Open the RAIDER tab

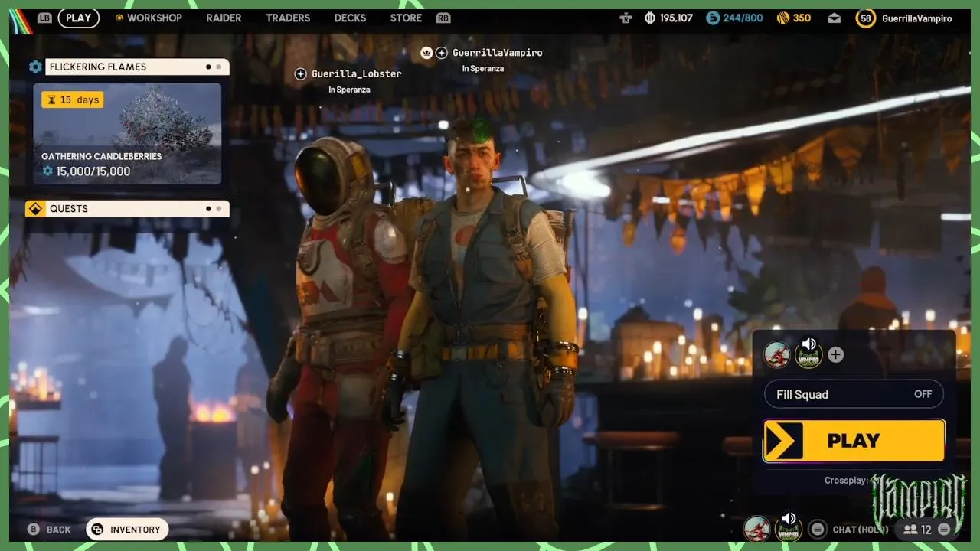(224, 18)
